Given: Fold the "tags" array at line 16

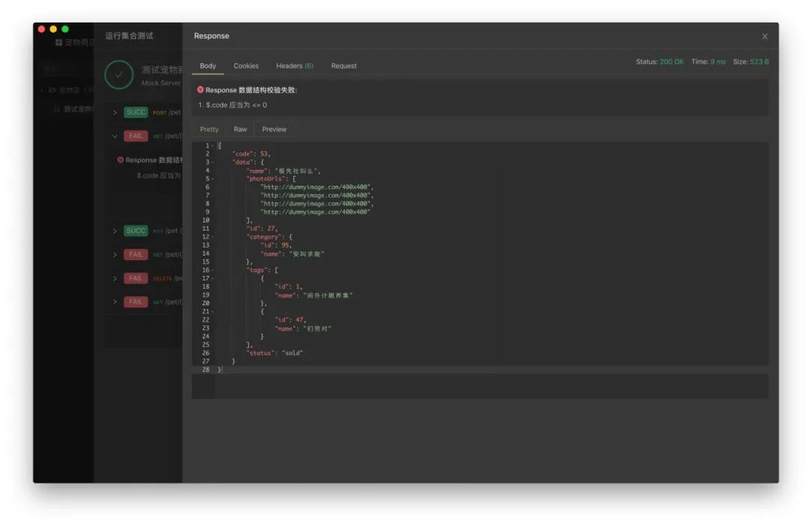Looking at the screenshot, I should click(213, 270).
